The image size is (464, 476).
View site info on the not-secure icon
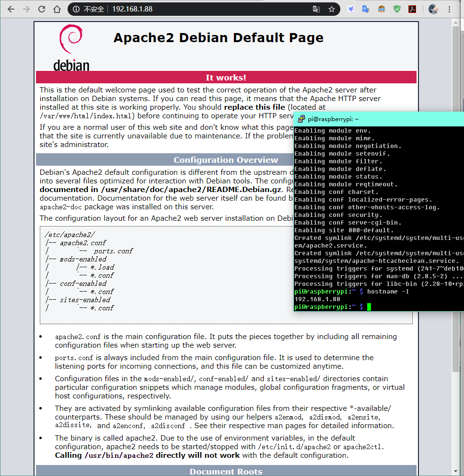pyautogui.click(x=76, y=9)
